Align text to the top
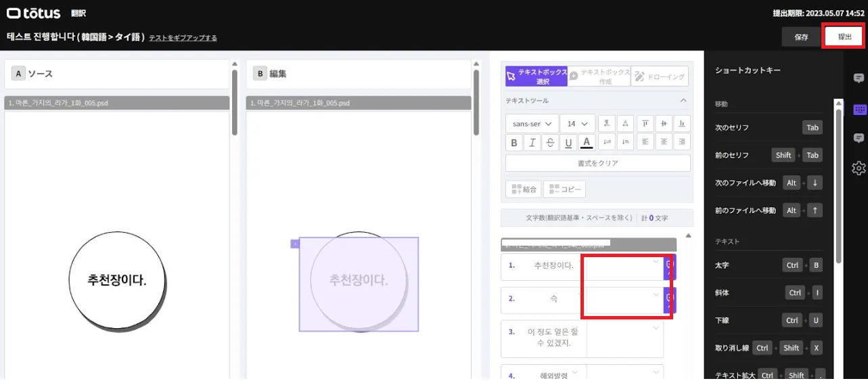 pos(645,123)
